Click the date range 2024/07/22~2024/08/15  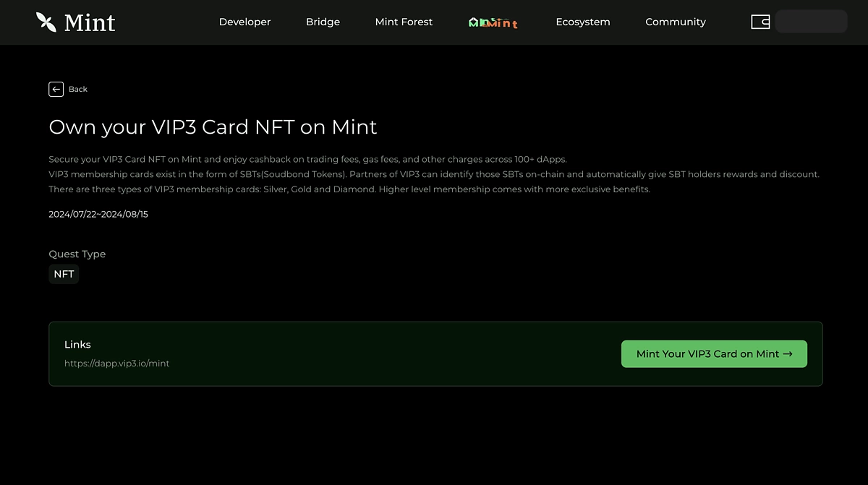coord(98,215)
